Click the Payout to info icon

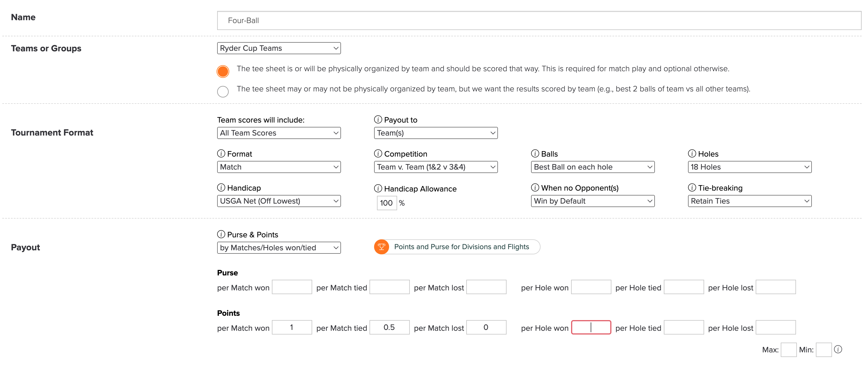[378, 119]
